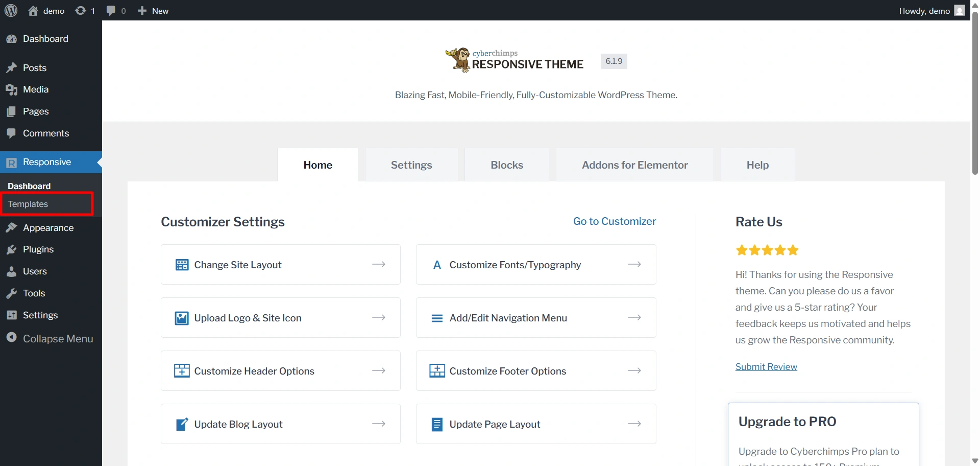Viewport: 980px width, 466px height.
Task: Click the Plugins plug icon
Action: pyautogui.click(x=12, y=249)
